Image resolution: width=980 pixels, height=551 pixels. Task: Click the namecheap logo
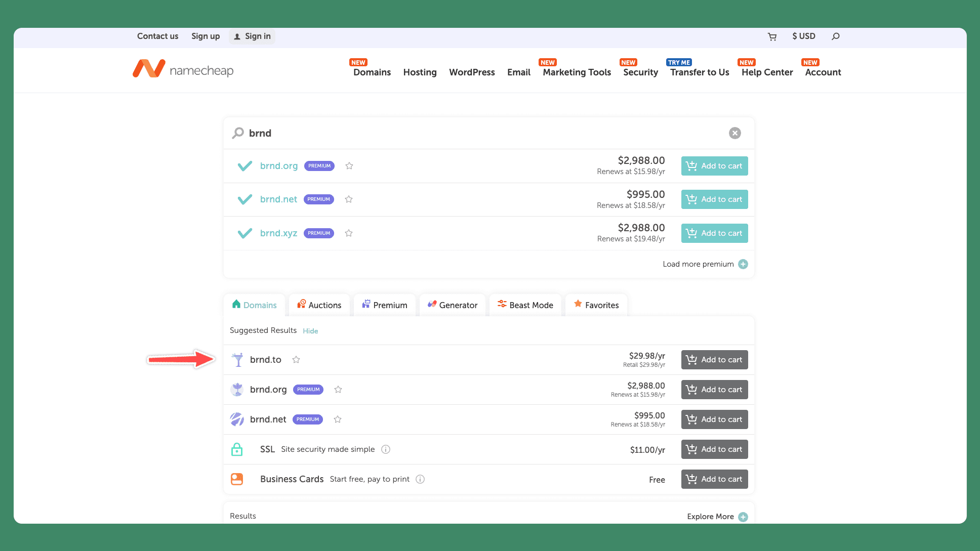click(x=183, y=69)
